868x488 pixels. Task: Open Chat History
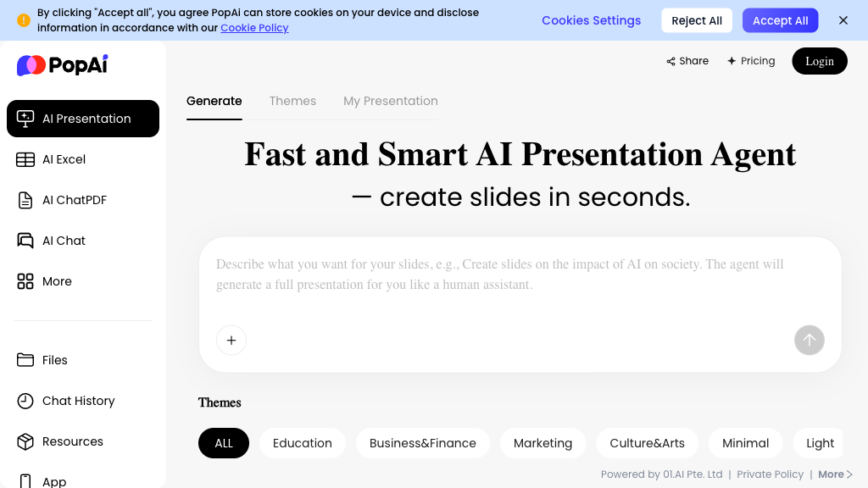(x=78, y=401)
